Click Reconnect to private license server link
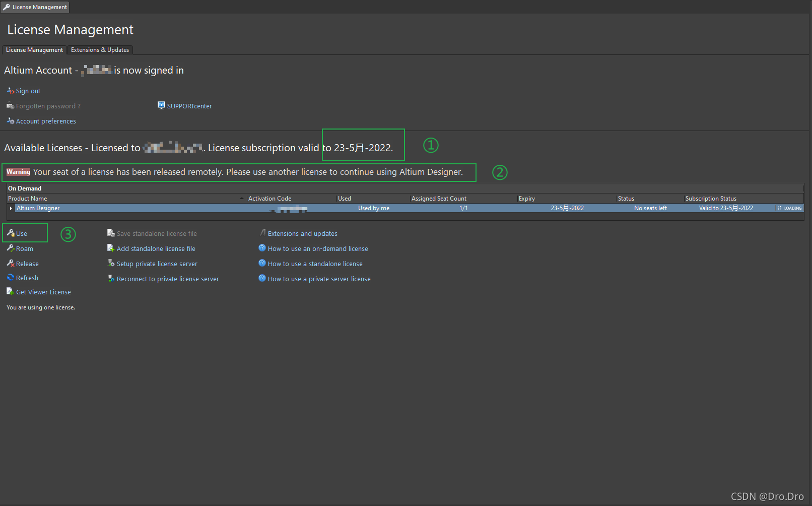This screenshot has height=506, width=812. pyautogui.click(x=168, y=279)
